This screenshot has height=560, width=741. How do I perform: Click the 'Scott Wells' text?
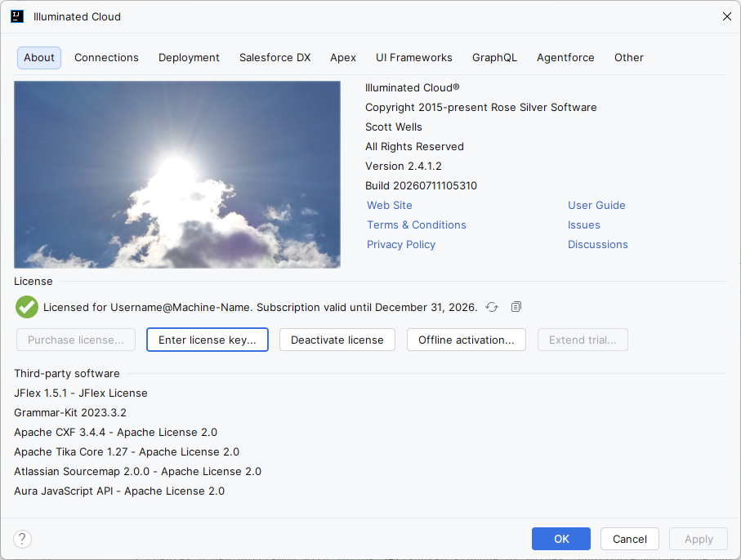click(394, 127)
